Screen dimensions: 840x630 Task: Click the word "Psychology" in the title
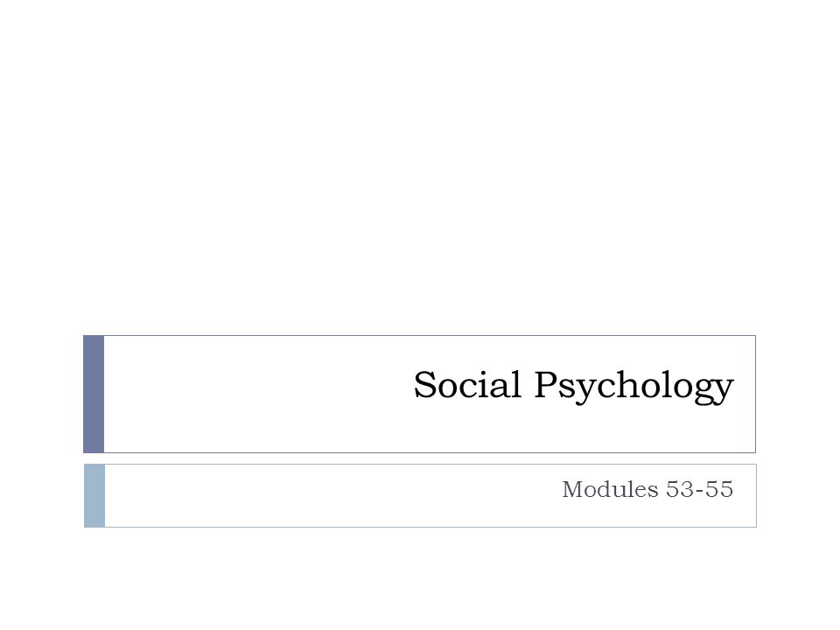634,387
